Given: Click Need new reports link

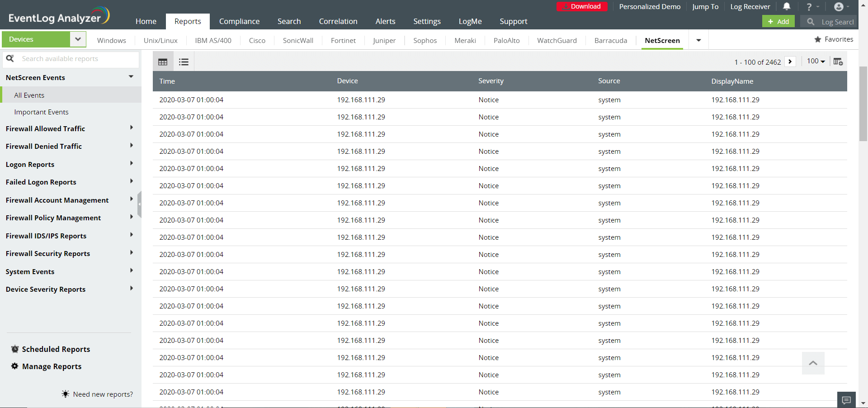Looking at the screenshot, I should (103, 394).
